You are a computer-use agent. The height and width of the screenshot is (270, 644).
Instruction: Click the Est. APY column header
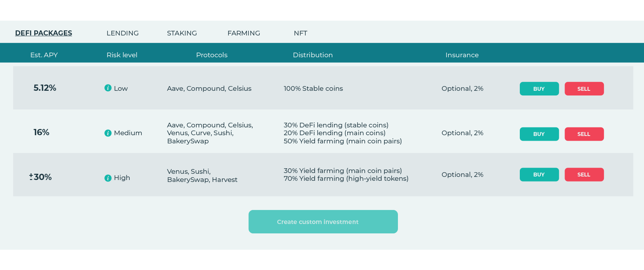pyautogui.click(x=44, y=55)
